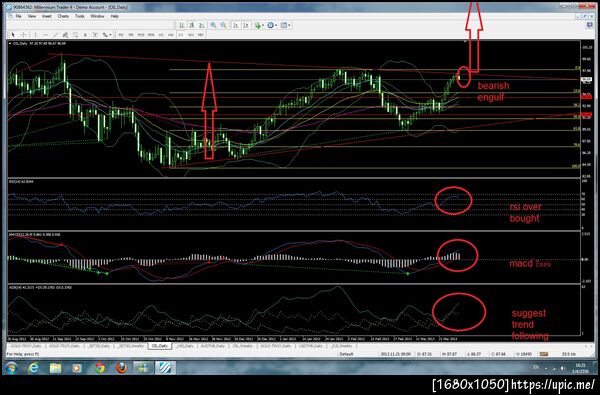600x395 pixels.
Task: Select the Fibonacci Retracement tool
Action: coord(75,35)
